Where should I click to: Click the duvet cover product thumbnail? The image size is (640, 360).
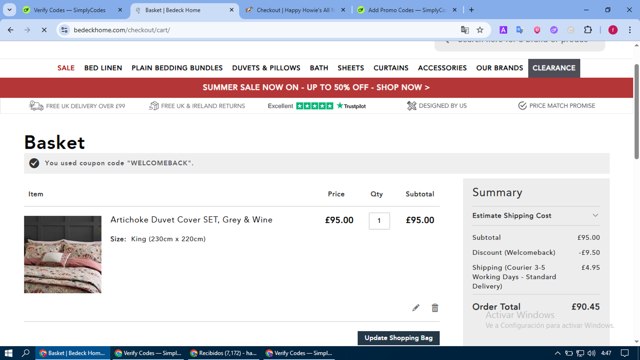coord(62,254)
